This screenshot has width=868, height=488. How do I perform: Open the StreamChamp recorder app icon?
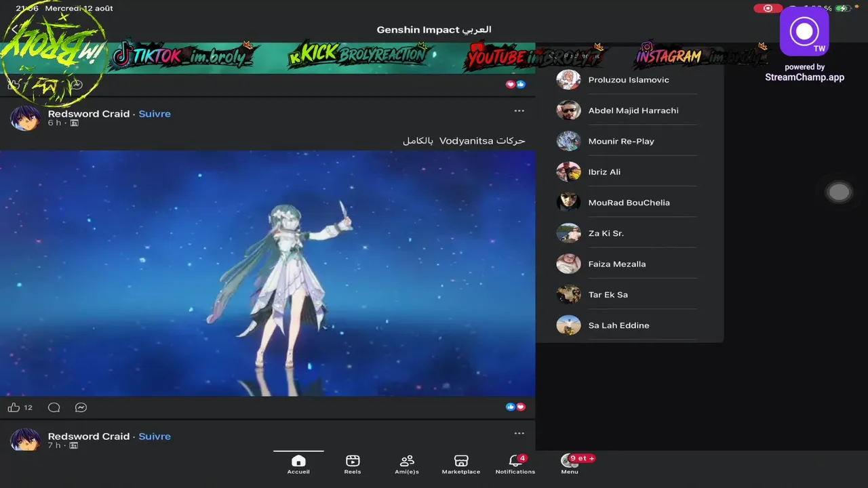[804, 31]
